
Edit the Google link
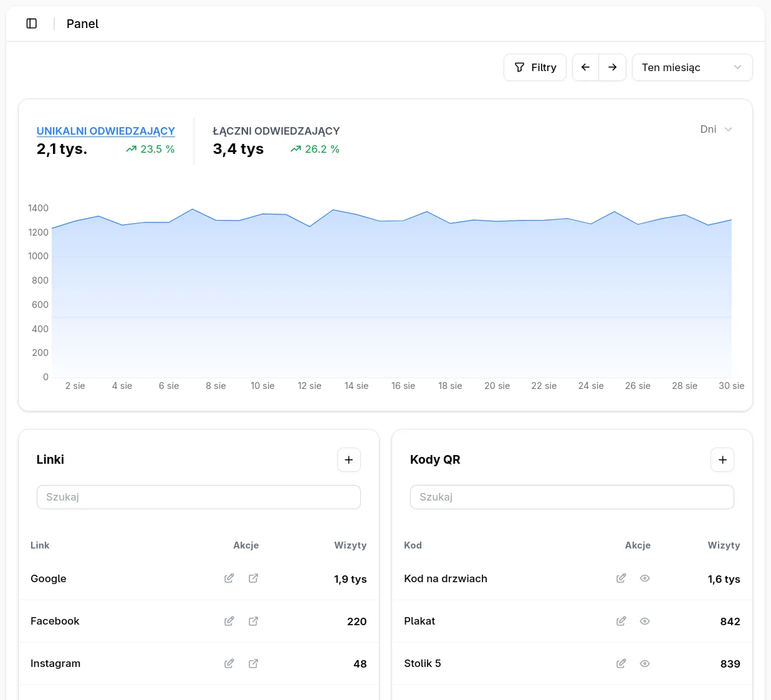(x=229, y=578)
